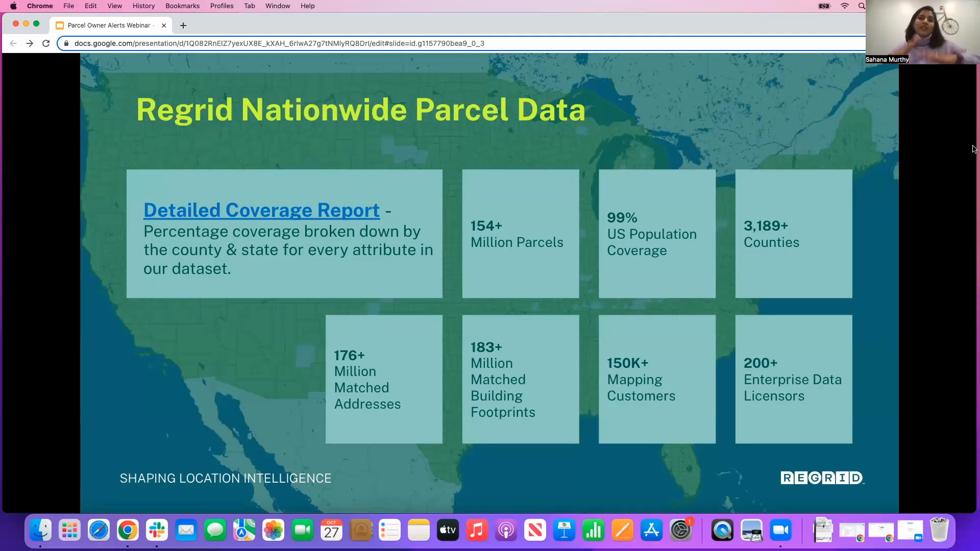
Task: Open System Preferences with notification badge
Action: pos(681,531)
